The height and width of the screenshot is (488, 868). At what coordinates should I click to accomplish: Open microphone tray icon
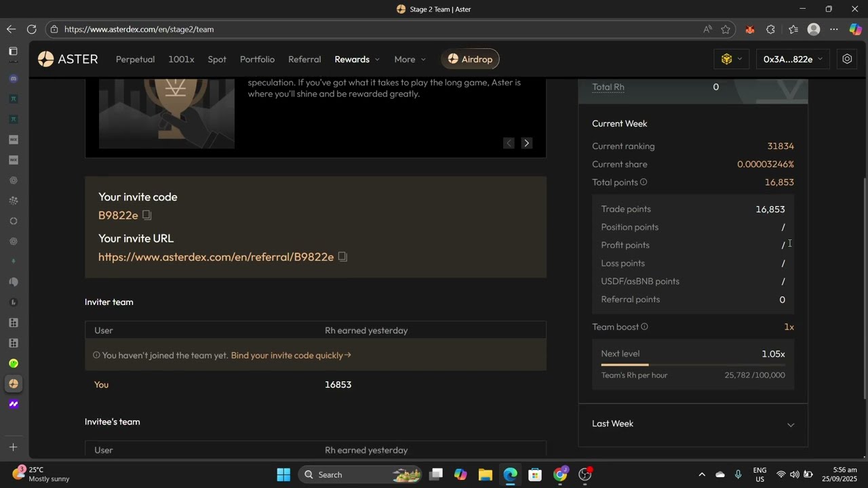click(x=738, y=474)
